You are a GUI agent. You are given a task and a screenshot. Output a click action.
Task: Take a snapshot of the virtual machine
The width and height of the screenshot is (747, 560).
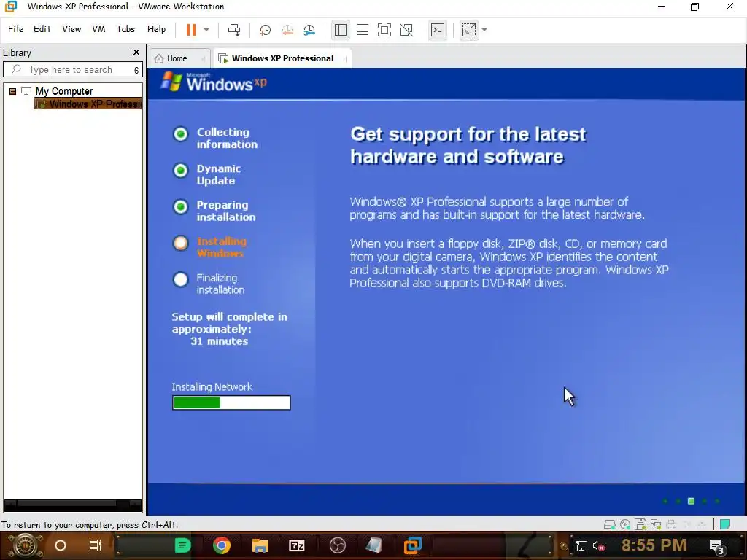coord(265,30)
